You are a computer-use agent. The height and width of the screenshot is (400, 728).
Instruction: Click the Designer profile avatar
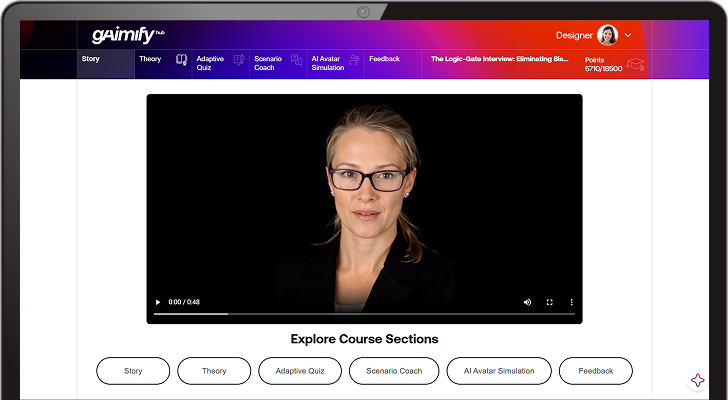(x=607, y=35)
